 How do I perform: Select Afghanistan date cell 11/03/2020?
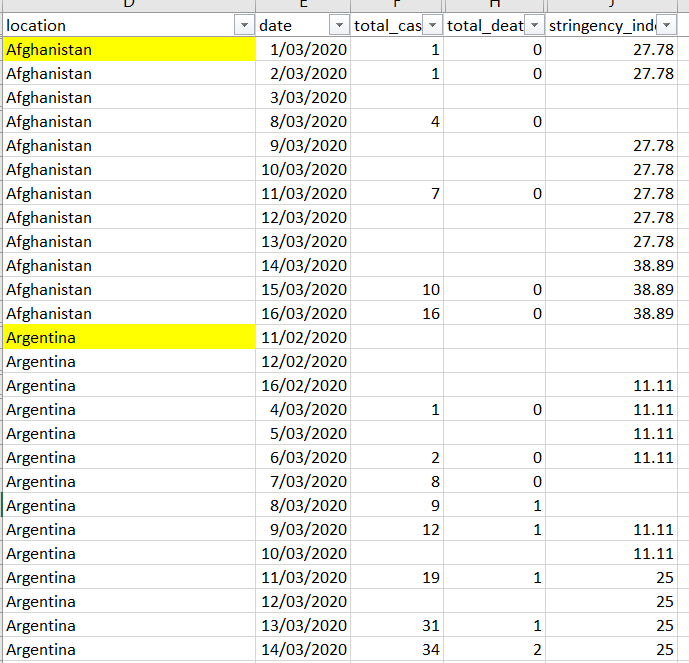[303, 193]
